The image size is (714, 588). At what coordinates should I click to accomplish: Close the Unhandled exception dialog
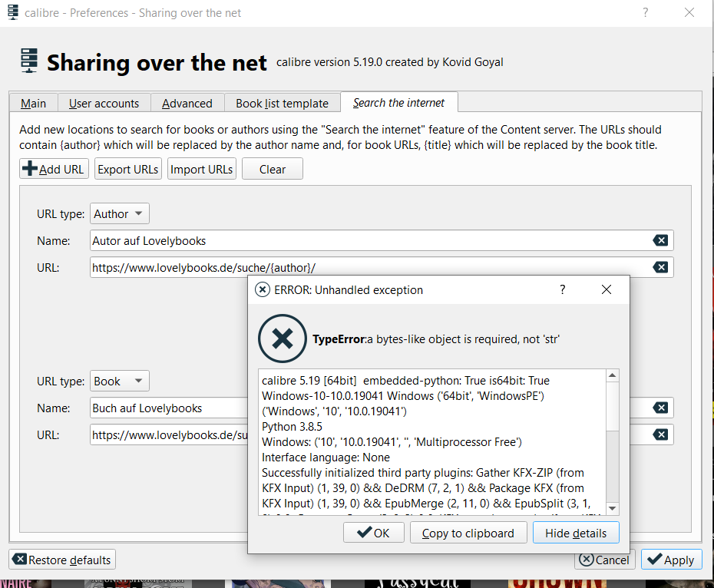point(606,289)
